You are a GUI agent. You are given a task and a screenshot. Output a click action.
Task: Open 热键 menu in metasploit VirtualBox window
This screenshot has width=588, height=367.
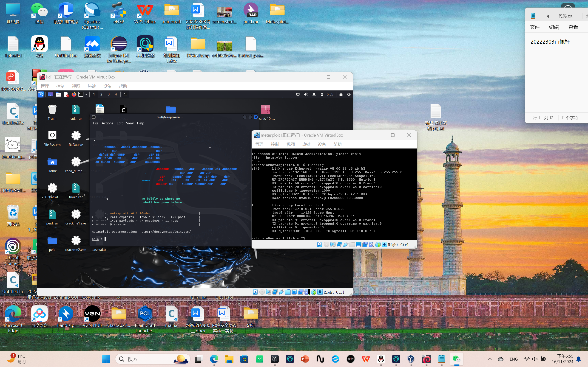pos(306,144)
